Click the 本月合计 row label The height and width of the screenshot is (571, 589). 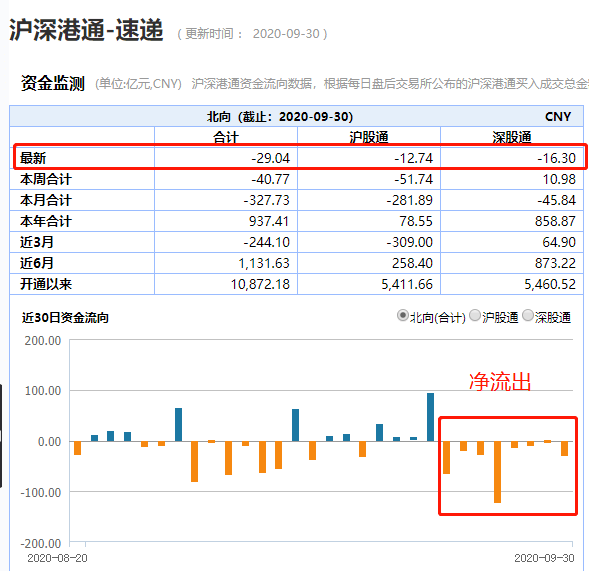click(x=46, y=200)
